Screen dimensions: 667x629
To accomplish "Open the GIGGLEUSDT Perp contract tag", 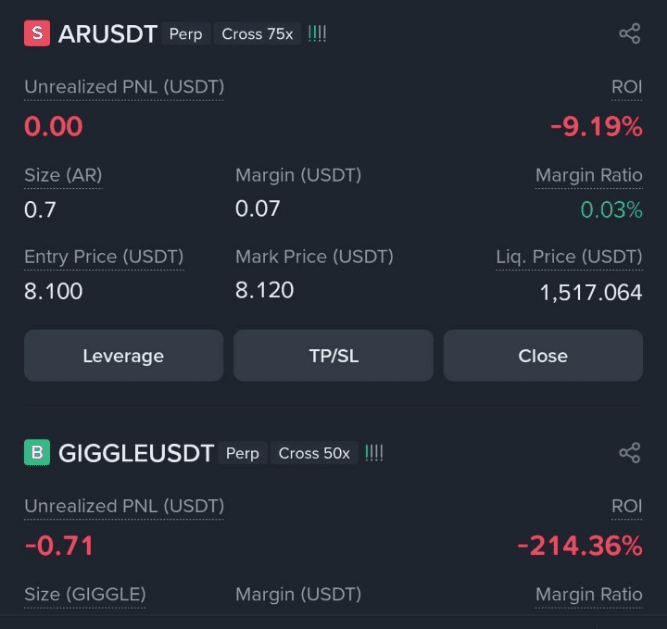I will pyautogui.click(x=242, y=453).
